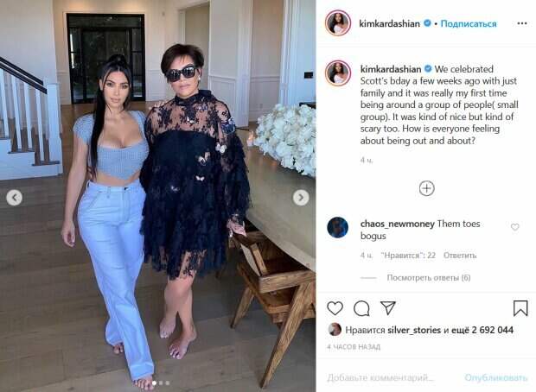This screenshot has height=392, width=536.
Task: Save post with bookmark icon
Action: (x=520, y=308)
